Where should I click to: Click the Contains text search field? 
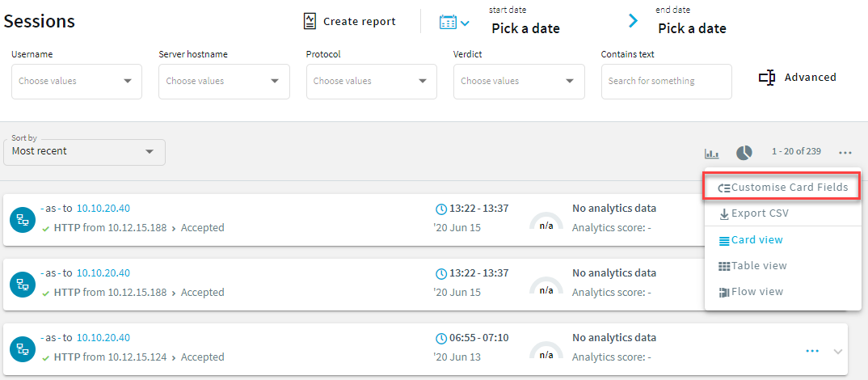(x=666, y=81)
